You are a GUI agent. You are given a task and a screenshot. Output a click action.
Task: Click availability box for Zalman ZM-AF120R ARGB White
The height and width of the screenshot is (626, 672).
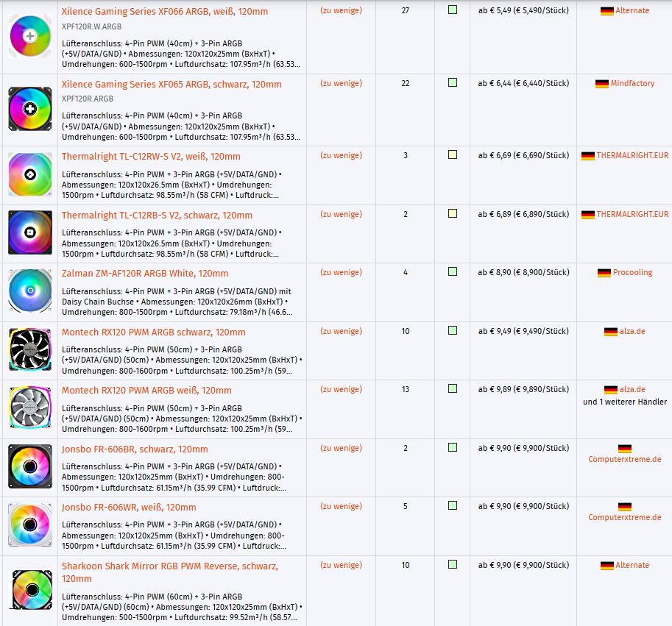[453, 271]
